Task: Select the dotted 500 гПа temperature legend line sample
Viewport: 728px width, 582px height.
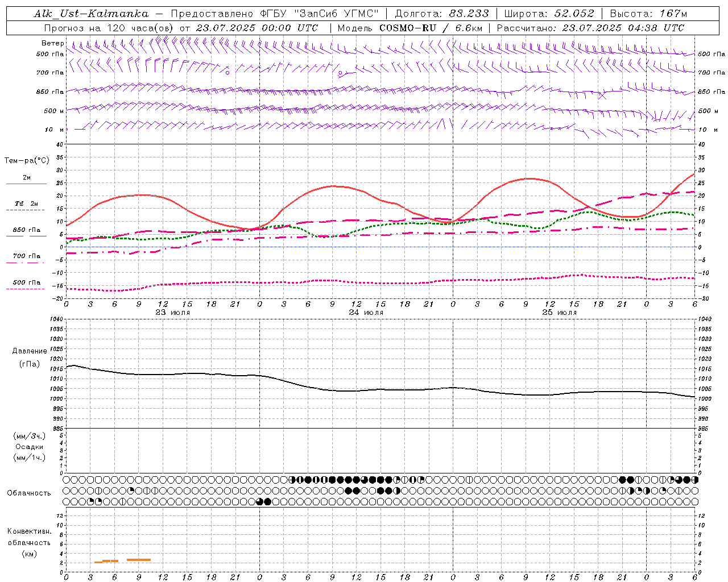Action: point(26,289)
